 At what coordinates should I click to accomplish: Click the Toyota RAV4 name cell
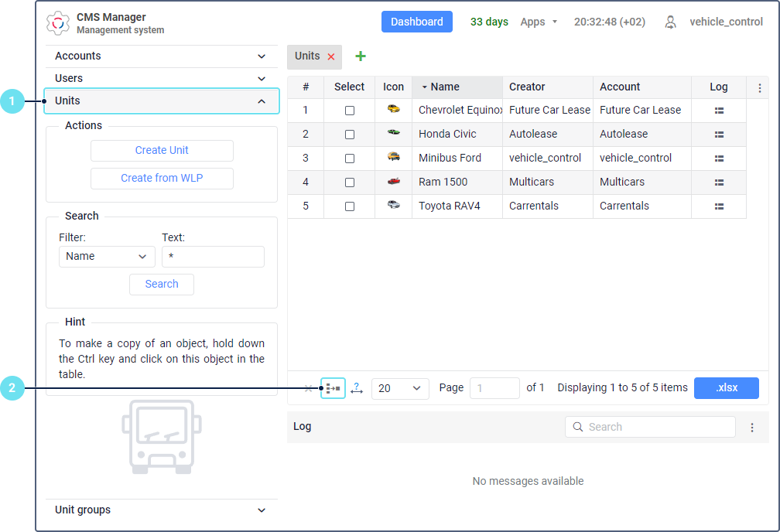[457, 206]
